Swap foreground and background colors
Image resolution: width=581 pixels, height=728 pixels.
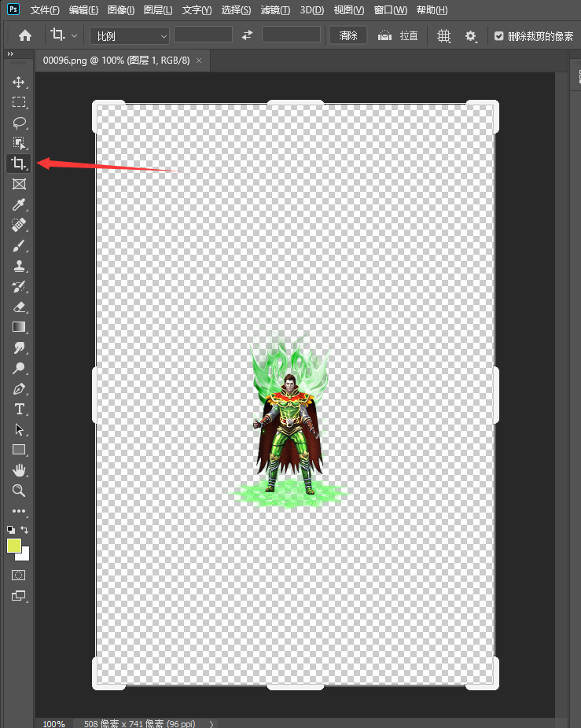[25, 530]
